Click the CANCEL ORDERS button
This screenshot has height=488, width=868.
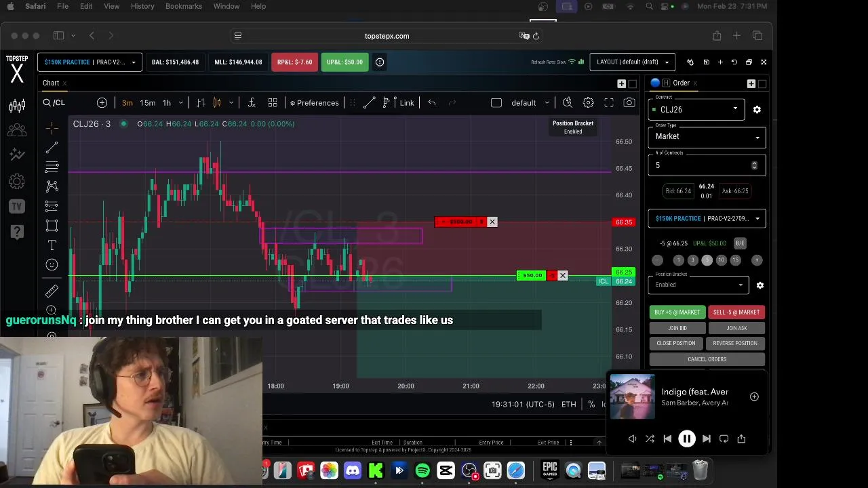(707, 359)
